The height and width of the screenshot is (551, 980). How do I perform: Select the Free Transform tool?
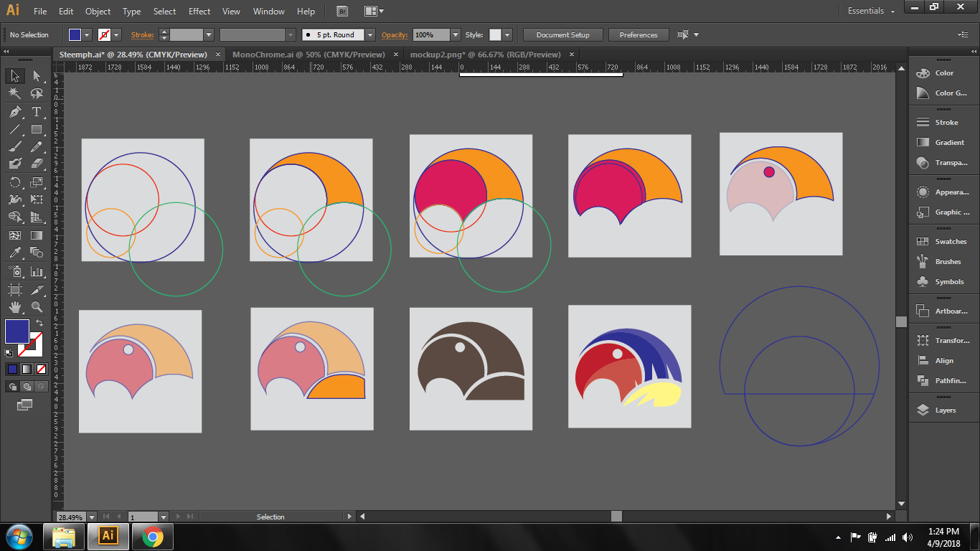[x=37, y=199]
